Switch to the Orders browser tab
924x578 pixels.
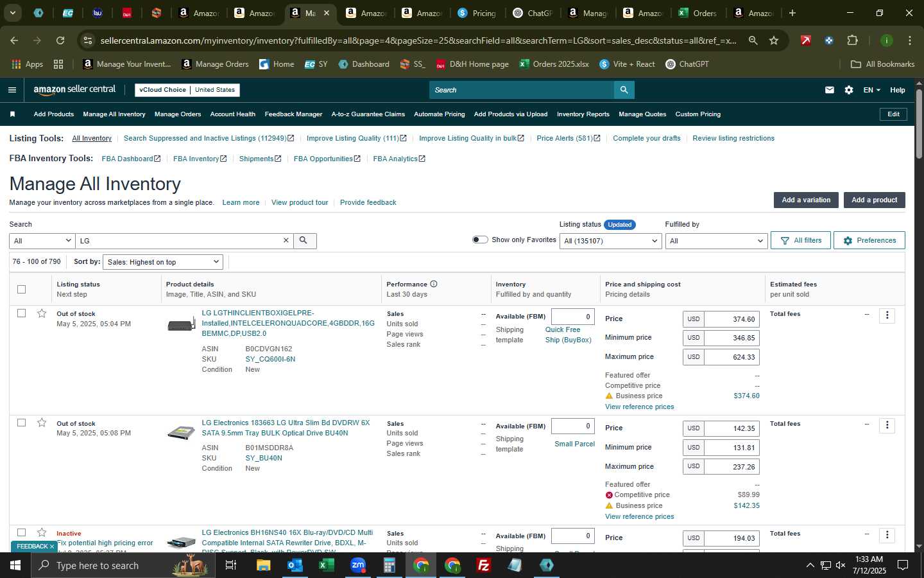pyautogui.click(x=697, y=13)
